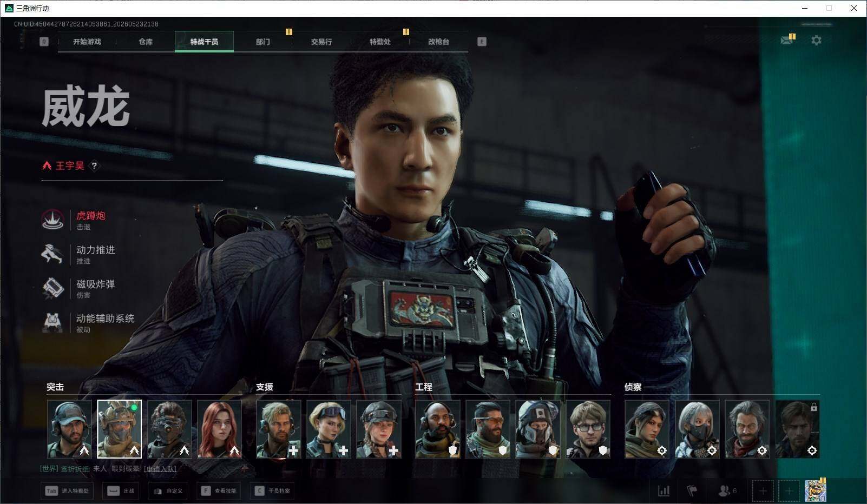Switch to the 特勤处 tab
The image size is (867, 504).
380,42
